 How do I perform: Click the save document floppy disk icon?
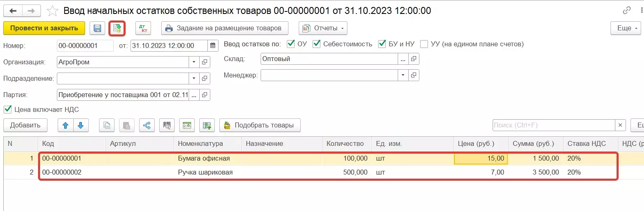[97, 28]
